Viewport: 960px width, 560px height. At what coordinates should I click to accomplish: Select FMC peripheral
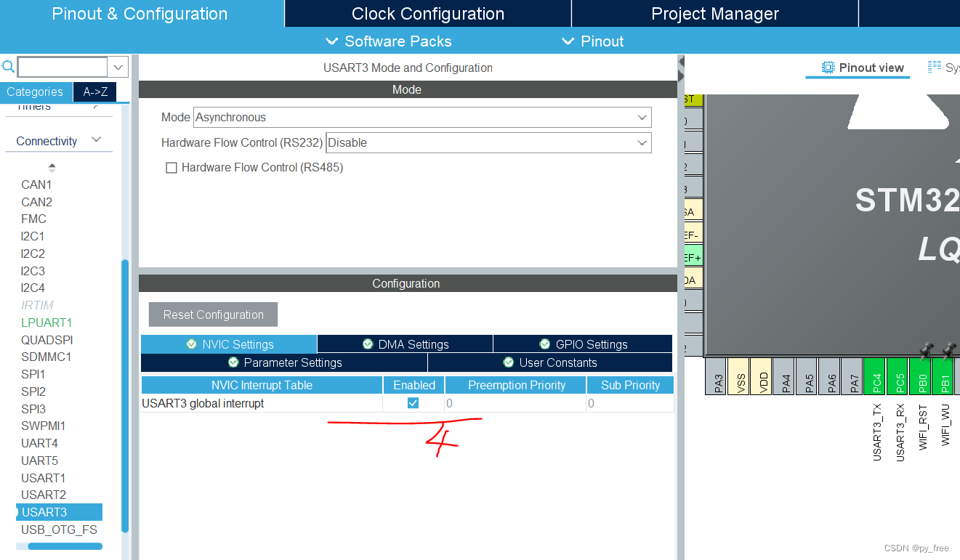coord(33,219)
